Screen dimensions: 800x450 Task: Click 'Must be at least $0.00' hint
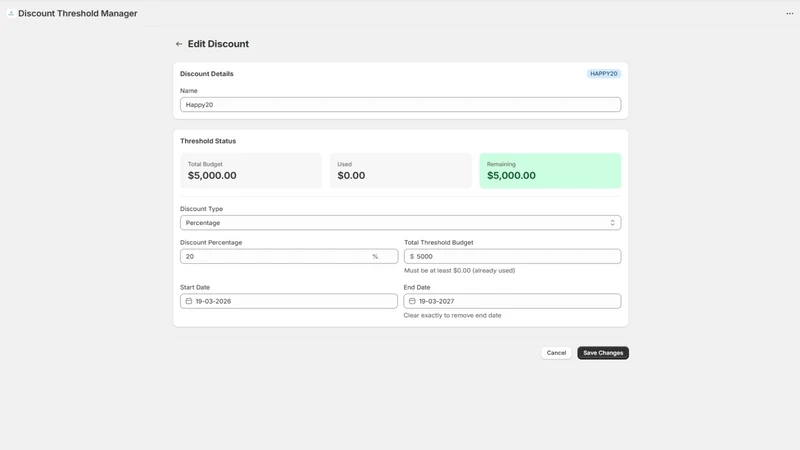click(460, 270)
